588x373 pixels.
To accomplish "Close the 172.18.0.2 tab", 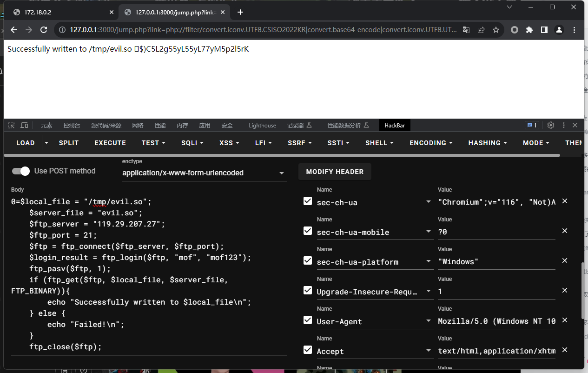I will [111, 12].
